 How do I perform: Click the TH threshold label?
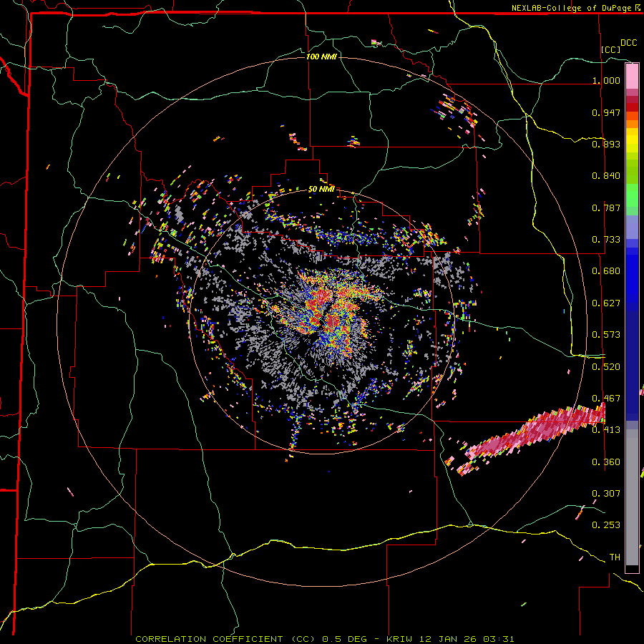coord(615,557)
